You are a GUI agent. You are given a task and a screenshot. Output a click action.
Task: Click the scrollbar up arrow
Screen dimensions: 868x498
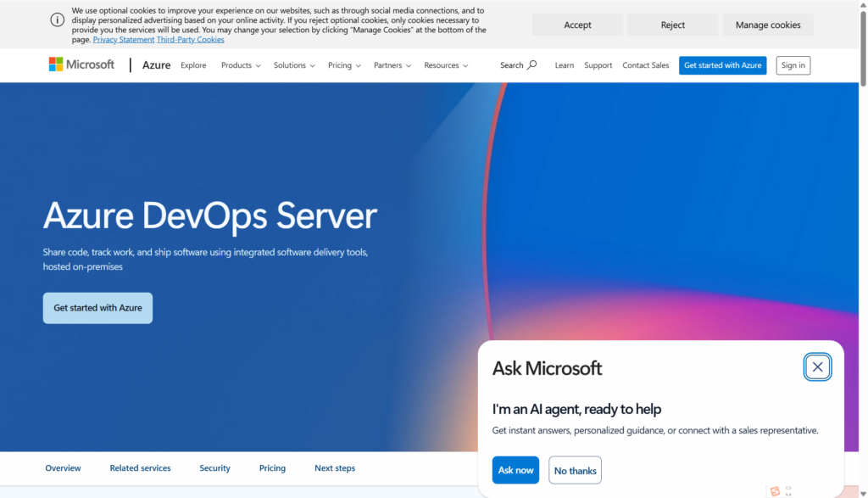[x=863, y=4]
